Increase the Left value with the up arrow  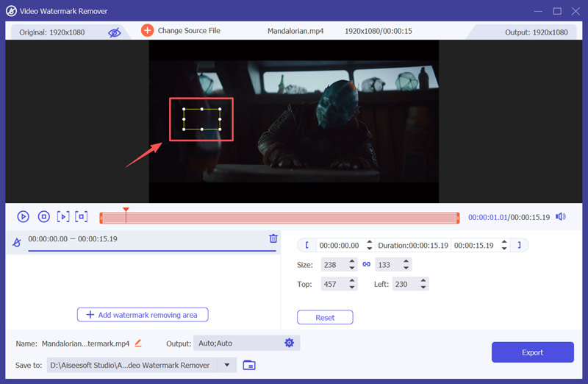click(423, 281)
